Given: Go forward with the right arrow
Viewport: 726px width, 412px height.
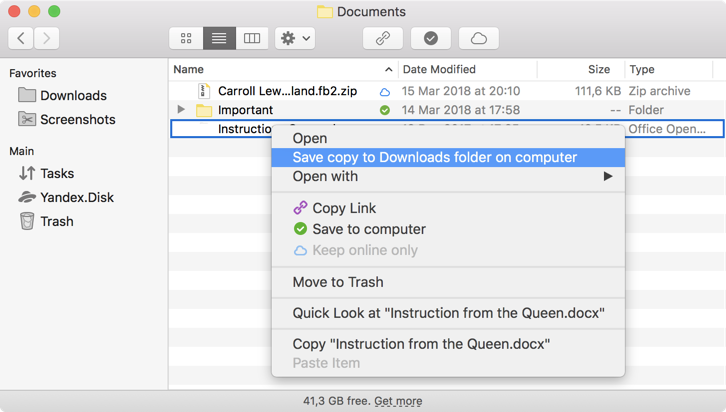Looking at the screenshot, I should pos(46,38).
